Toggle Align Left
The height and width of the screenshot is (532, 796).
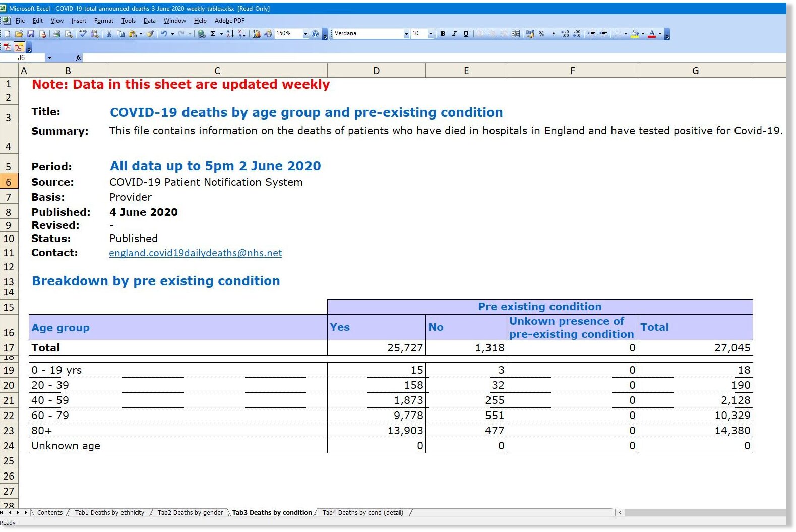click(480, 34)
